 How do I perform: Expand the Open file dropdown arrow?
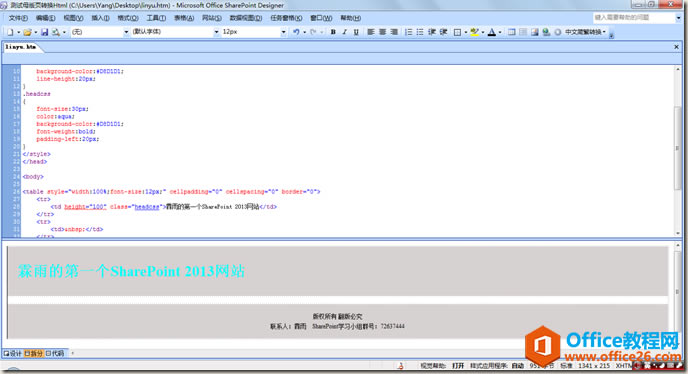click(x=36, y=32)
